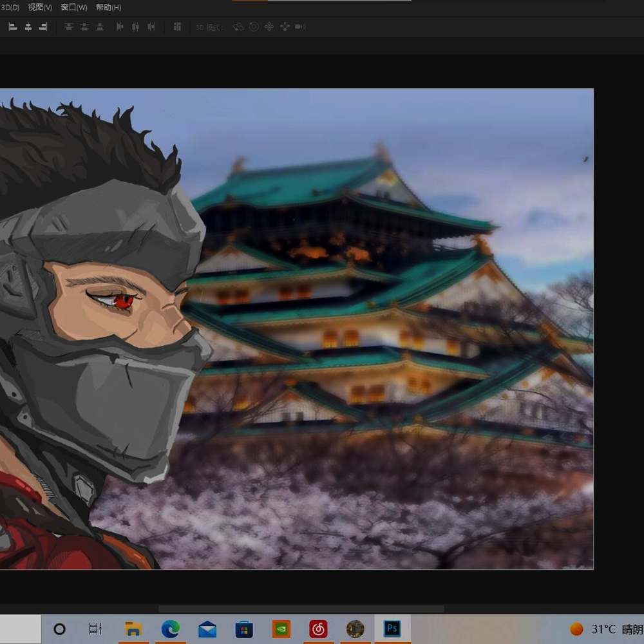Align vertical centers of layers
This screenshot has width=644, height=644.
click(84, 27)
